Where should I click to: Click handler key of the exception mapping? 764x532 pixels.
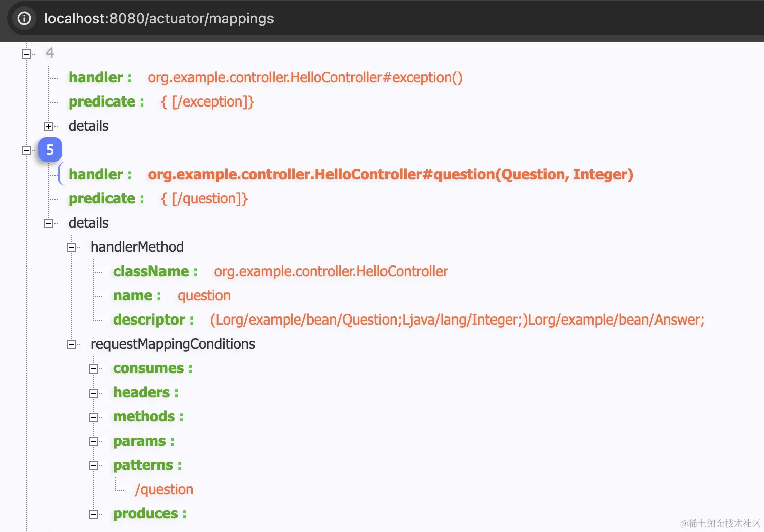pos(100,77)
